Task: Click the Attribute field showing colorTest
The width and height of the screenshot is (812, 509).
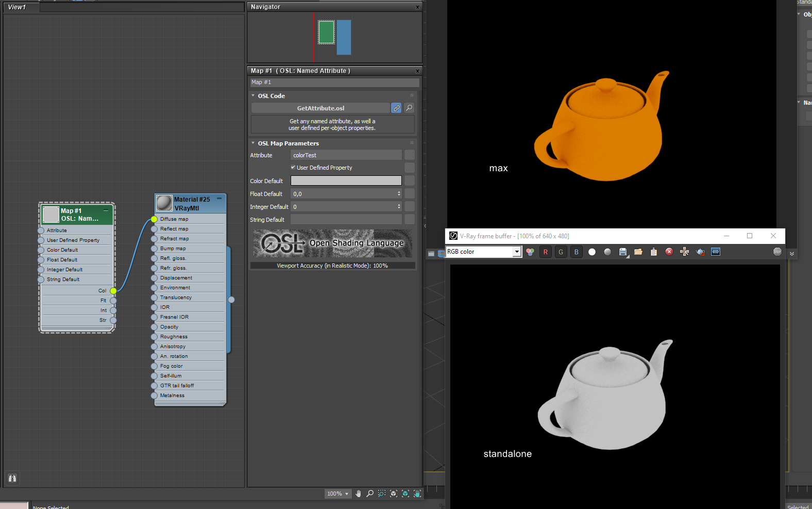Action: [346, 155]
